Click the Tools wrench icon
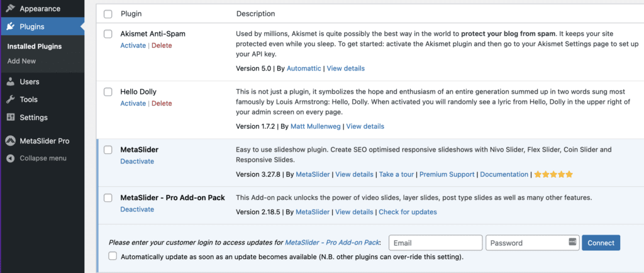Image resolution: width=644 pixels, height=273 pixels. coord(11,99)
